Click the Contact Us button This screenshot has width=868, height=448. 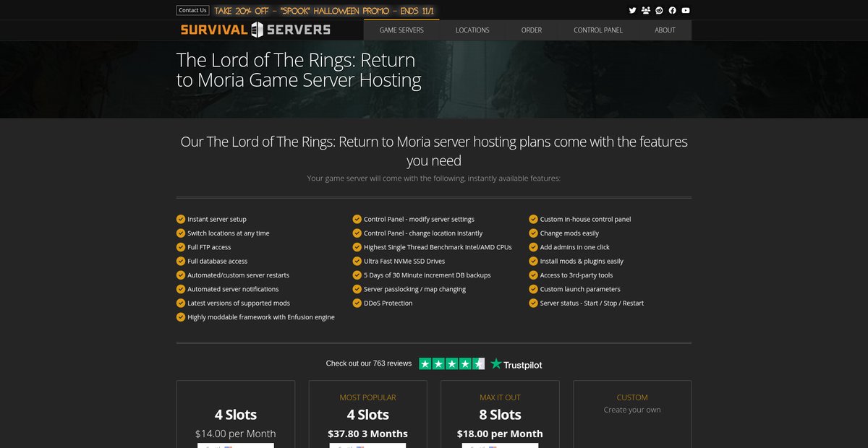coord(192,10)
